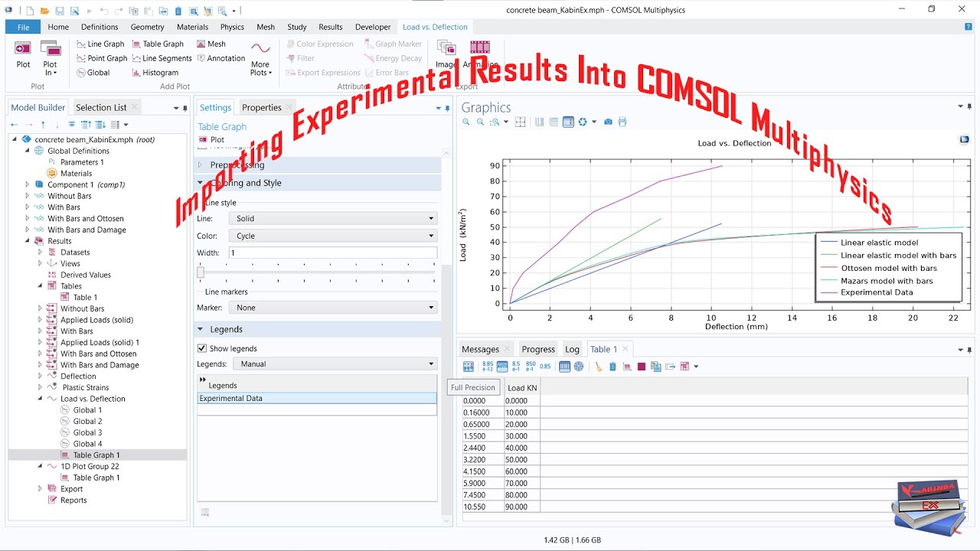This screenshot has height=551, width=980.
Task: Open the Properties tab
Action: click(262, 107)
